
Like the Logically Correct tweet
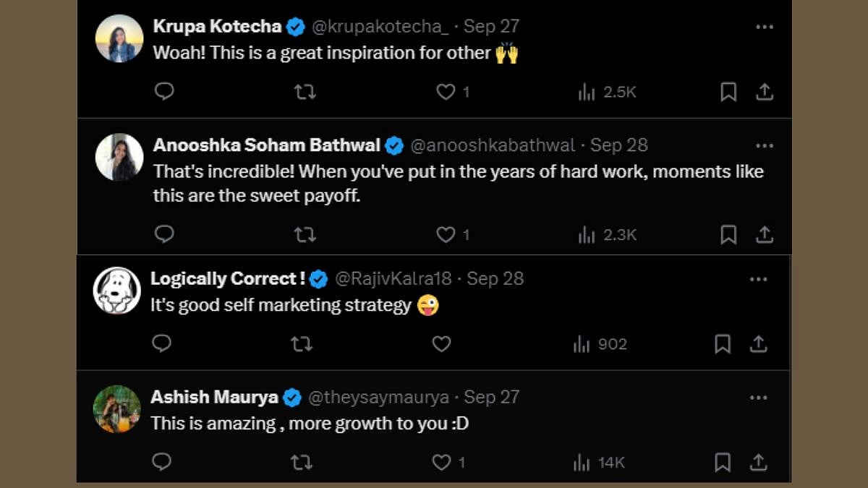(441, 344)
